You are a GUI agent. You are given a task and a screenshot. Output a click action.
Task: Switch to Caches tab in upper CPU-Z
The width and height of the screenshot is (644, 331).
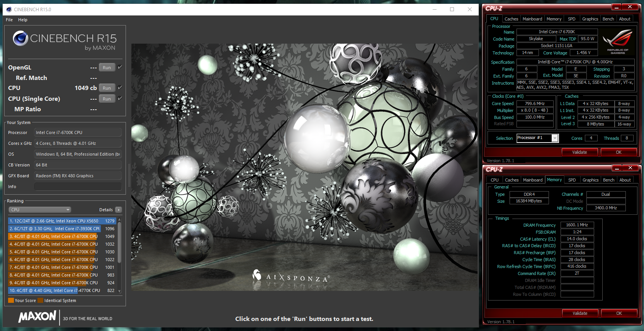pyautogui.click(x=511, y=19)
